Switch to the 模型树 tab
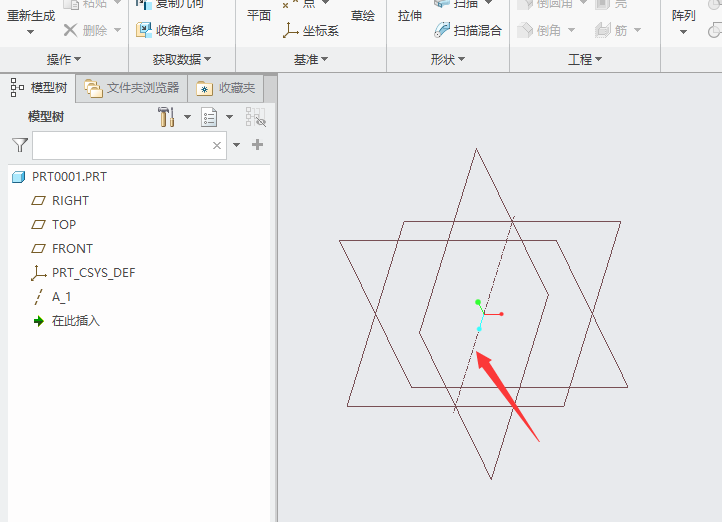 click(39, 87)
